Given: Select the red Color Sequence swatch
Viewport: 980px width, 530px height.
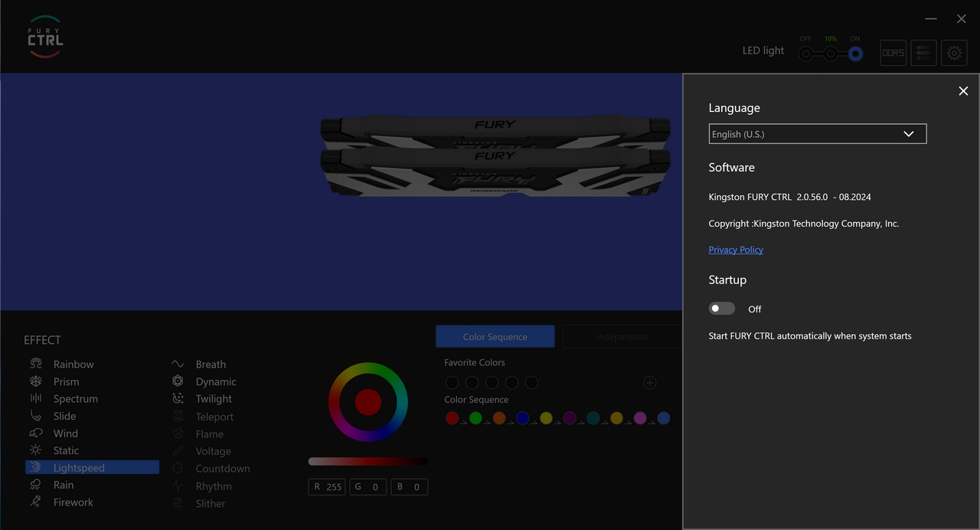Looking at the screenshot, I should 452,417.
